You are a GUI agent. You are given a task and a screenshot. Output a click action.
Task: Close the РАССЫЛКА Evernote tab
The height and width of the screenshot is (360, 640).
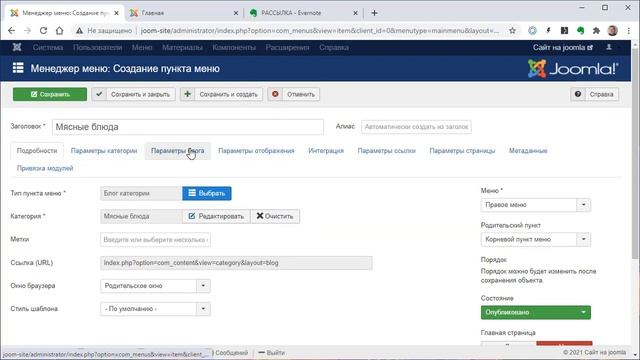click(x=355, y=13)
